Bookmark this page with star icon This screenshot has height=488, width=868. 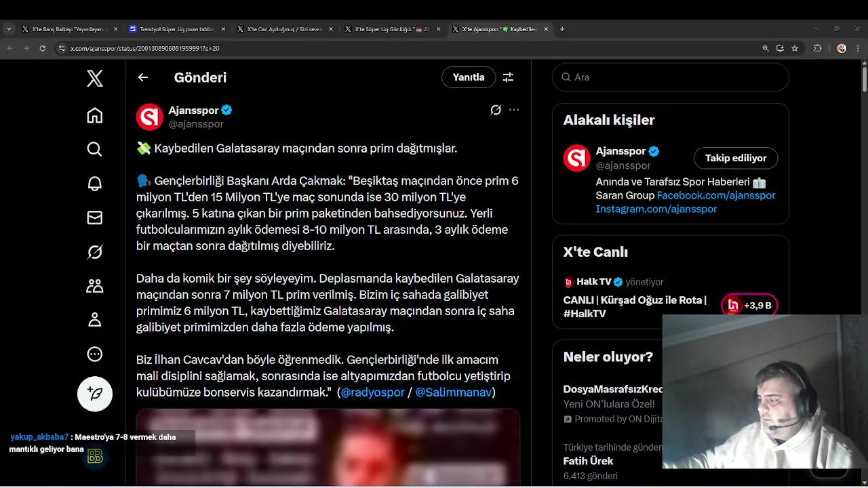tap(795, 48)
